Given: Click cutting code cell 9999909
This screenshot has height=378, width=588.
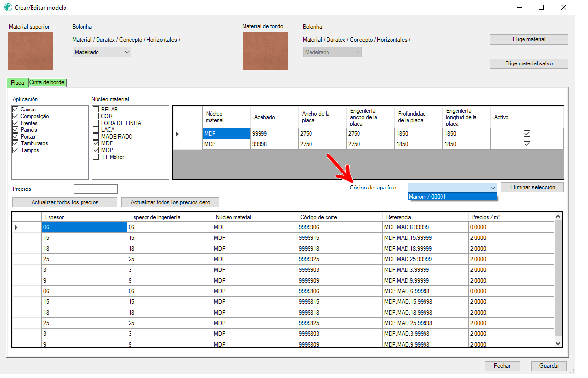Looking at the screenshot, I should point(340,281).
